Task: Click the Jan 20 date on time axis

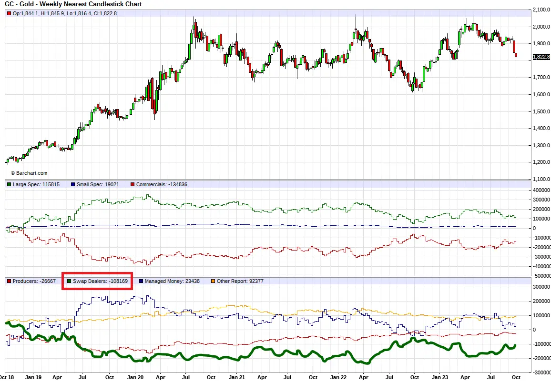Action: (x=136, y=377)
